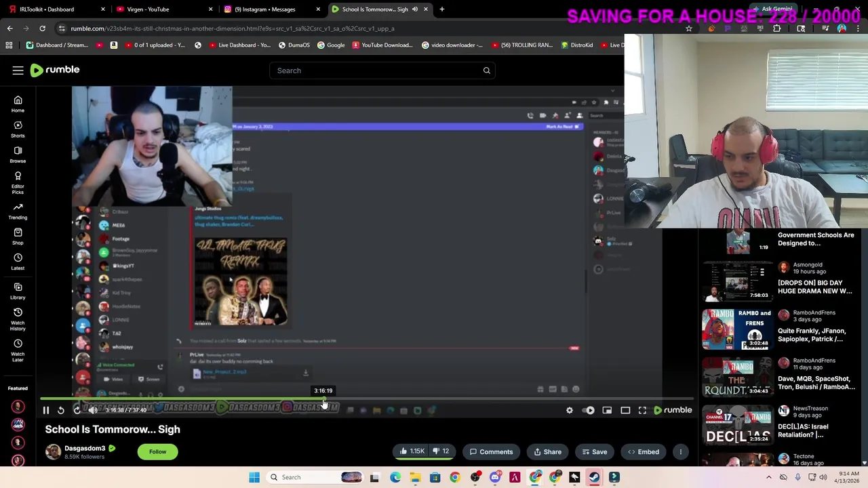Image resolution: width=868 pixels, height=488 pixels.
Task: Open Browse in the sidebar
Action: tap(18, 155)
